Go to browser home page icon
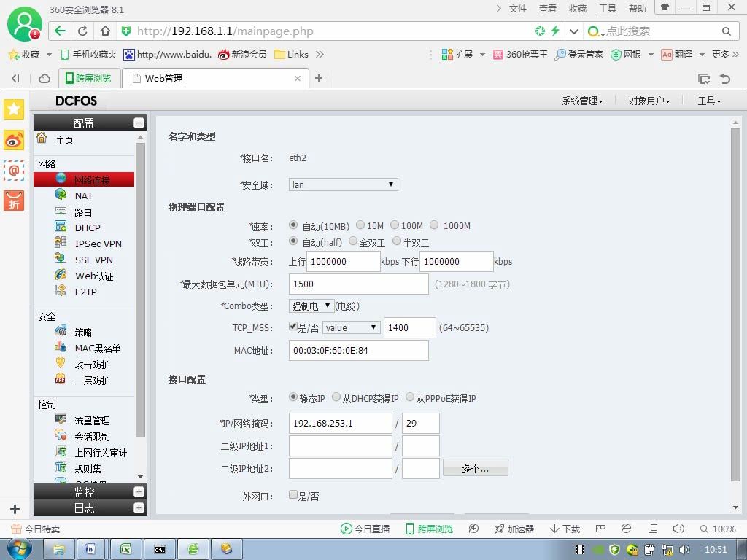 pyautogui.click(x=105, y=31)
